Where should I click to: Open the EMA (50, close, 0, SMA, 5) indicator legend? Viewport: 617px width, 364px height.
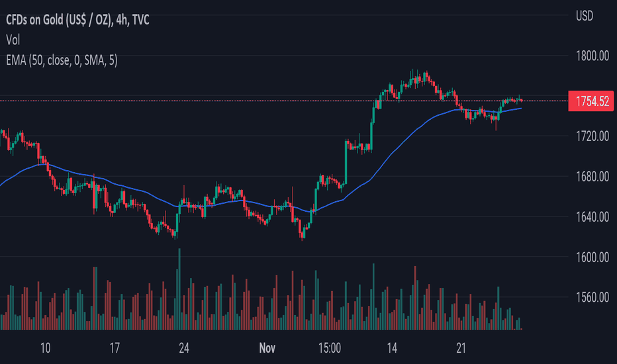point(62,60)
